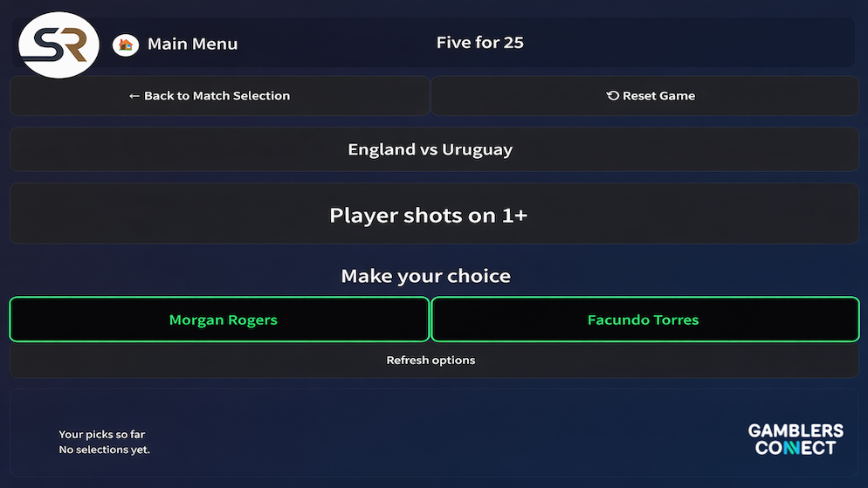
Task: Click the Make your choice heading
Action: coord(426,276)
